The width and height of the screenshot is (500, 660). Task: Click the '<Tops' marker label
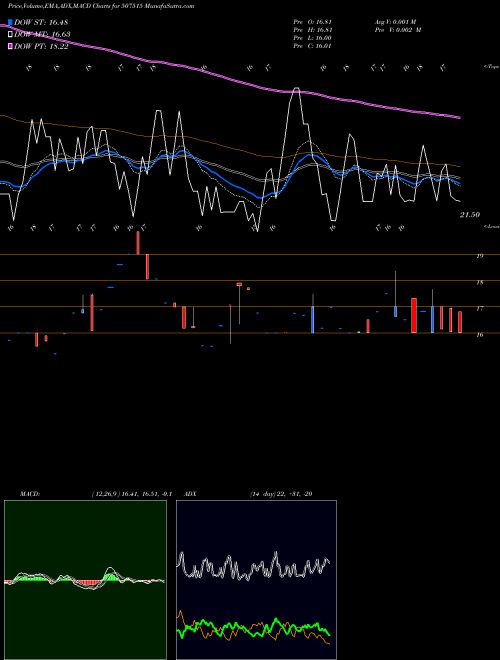pyautogui.click(x=491, y=67)
